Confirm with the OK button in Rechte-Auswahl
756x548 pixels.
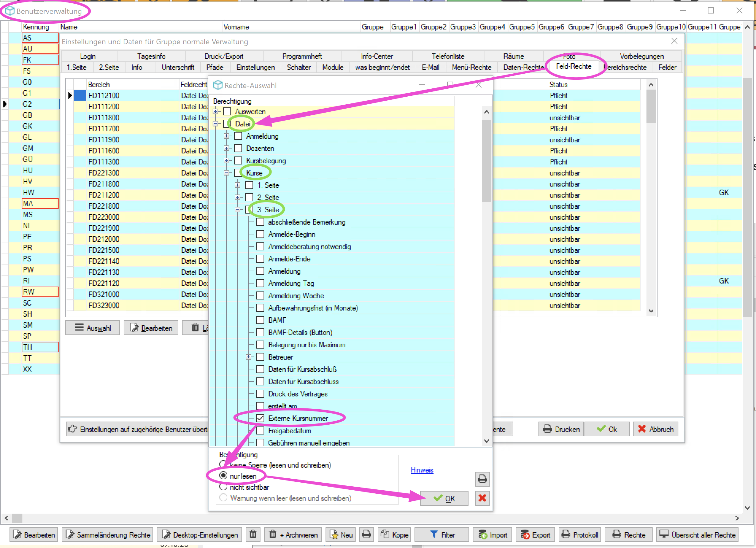(x=444, y=498)
